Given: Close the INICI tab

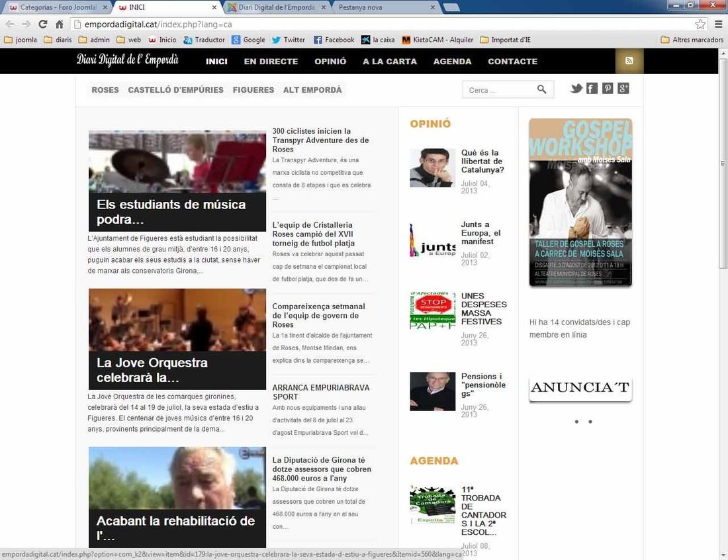Looking at the screenshot, I should [x=214, y=7].
